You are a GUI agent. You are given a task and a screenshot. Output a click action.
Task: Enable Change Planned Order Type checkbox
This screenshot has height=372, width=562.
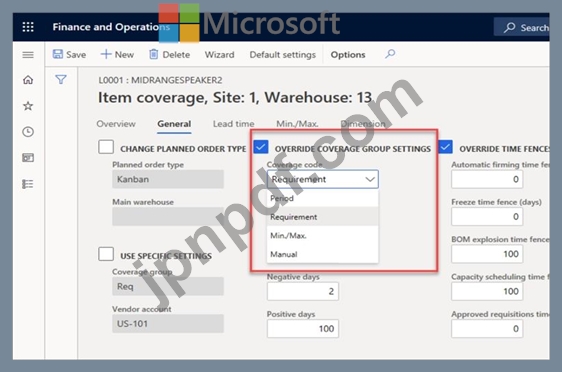106,147
